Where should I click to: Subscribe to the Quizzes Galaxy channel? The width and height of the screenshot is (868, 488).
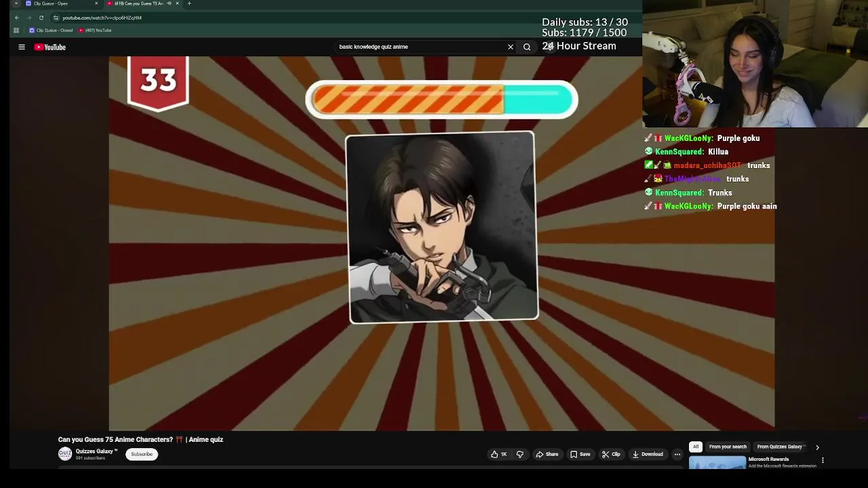142,454
